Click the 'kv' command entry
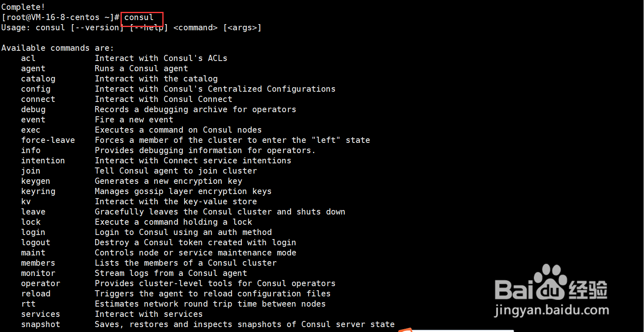644x332 pixels. point(26,201)
